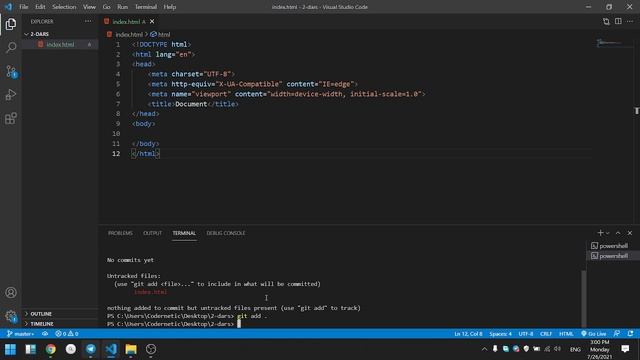Screen dimensions: 640x360
Task: Expand the Outline section
Action: (x=60, y=313)
